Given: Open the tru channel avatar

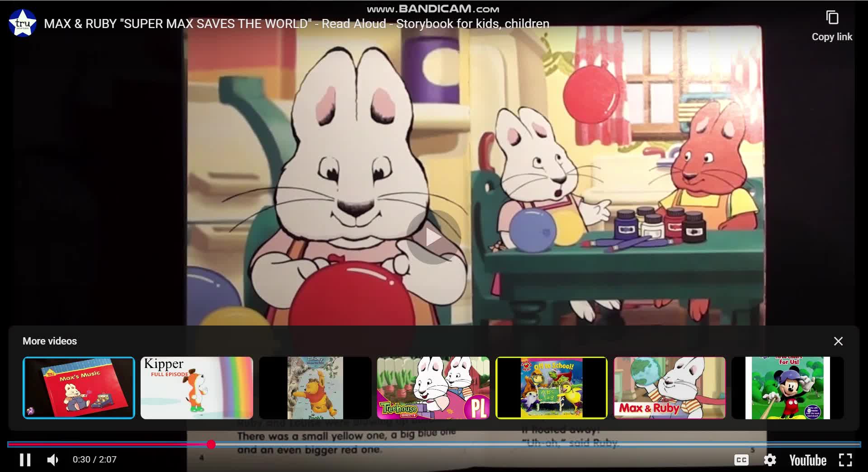Looking at the screenshot, I should [x=23, y=23].
